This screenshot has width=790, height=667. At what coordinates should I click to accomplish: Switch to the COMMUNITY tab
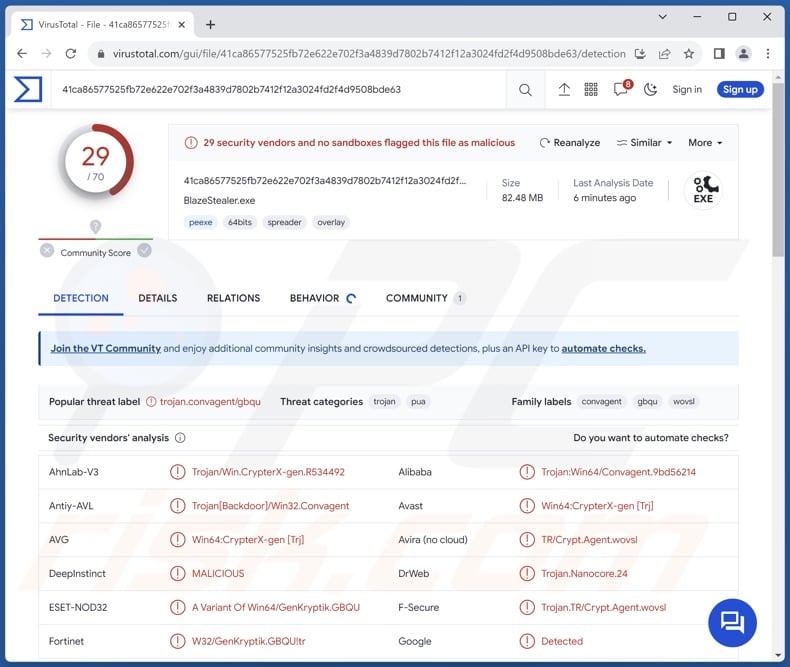426,298
